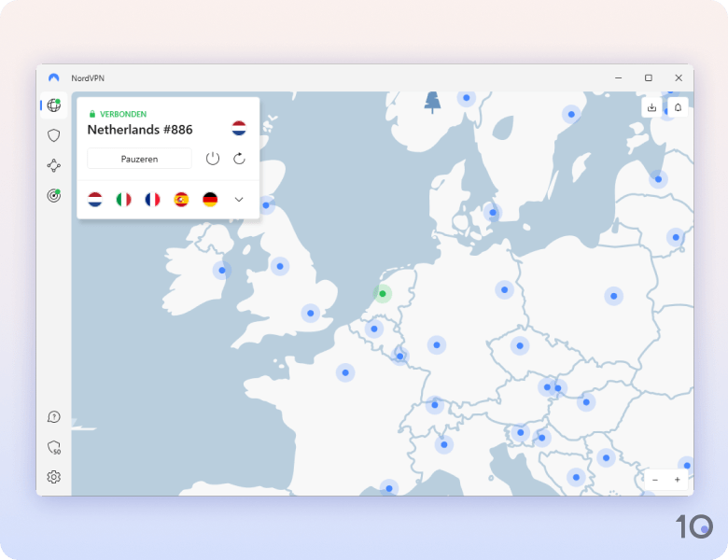Click the power disconnect icon

pos(212,159)
